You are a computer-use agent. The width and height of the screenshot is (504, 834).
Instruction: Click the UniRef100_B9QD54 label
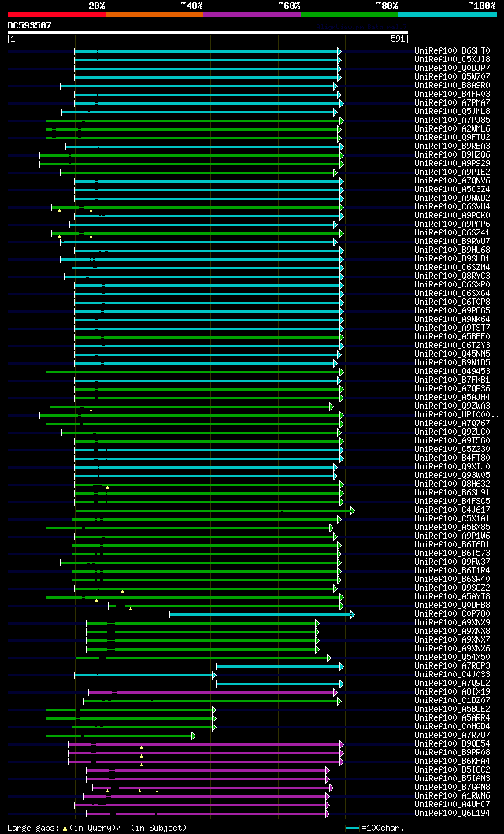453,744
